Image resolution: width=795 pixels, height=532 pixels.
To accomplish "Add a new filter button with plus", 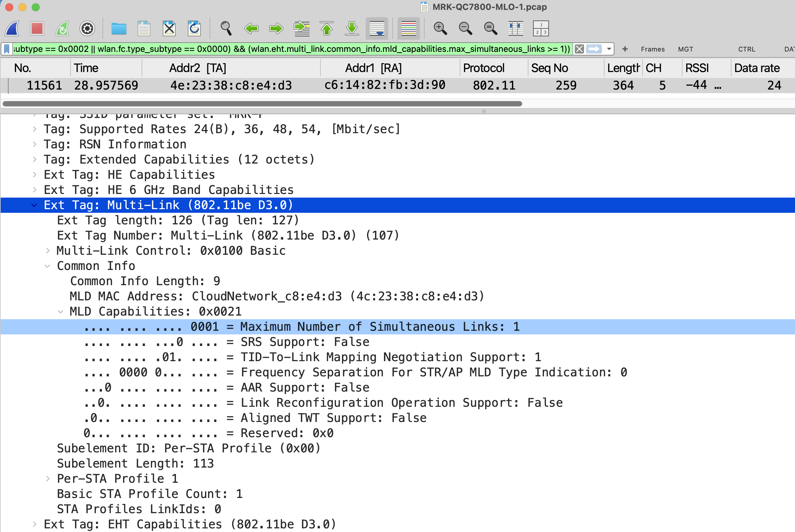I will [625, 49].
